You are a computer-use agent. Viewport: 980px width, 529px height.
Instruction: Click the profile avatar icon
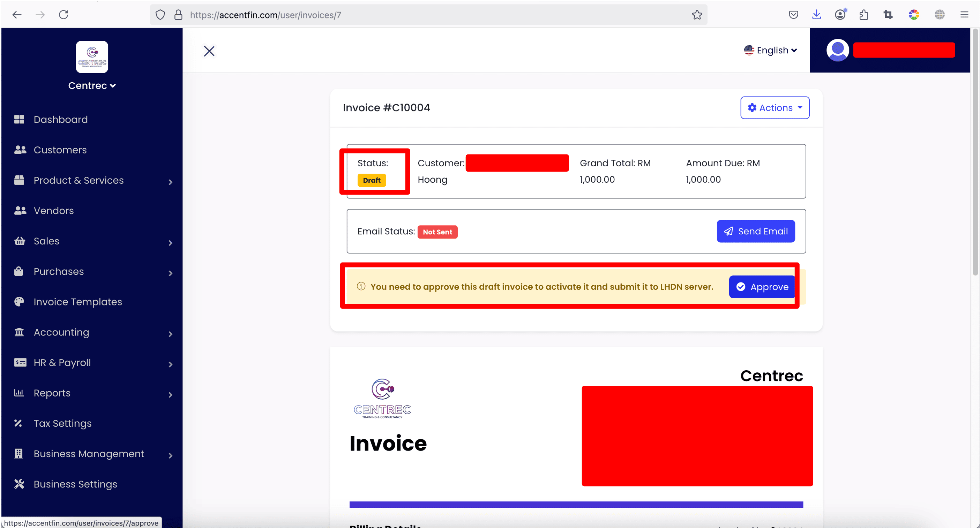[838, 50]
